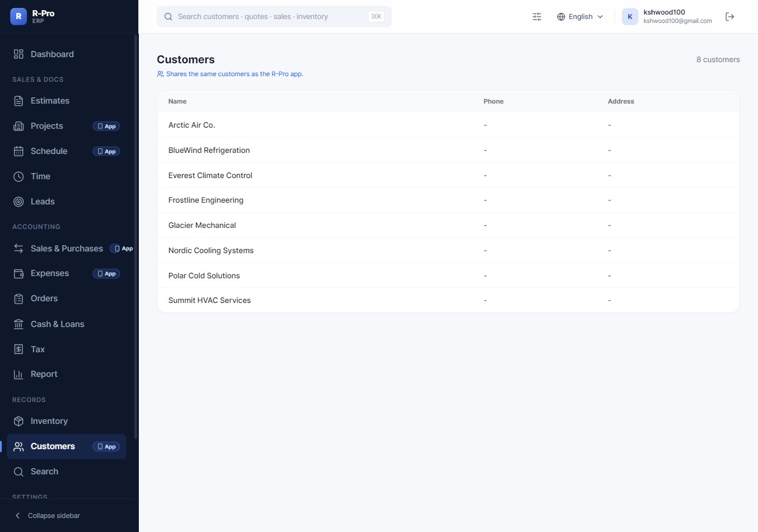
Task: Click the logout icon in the header
Action: point(729,17)
